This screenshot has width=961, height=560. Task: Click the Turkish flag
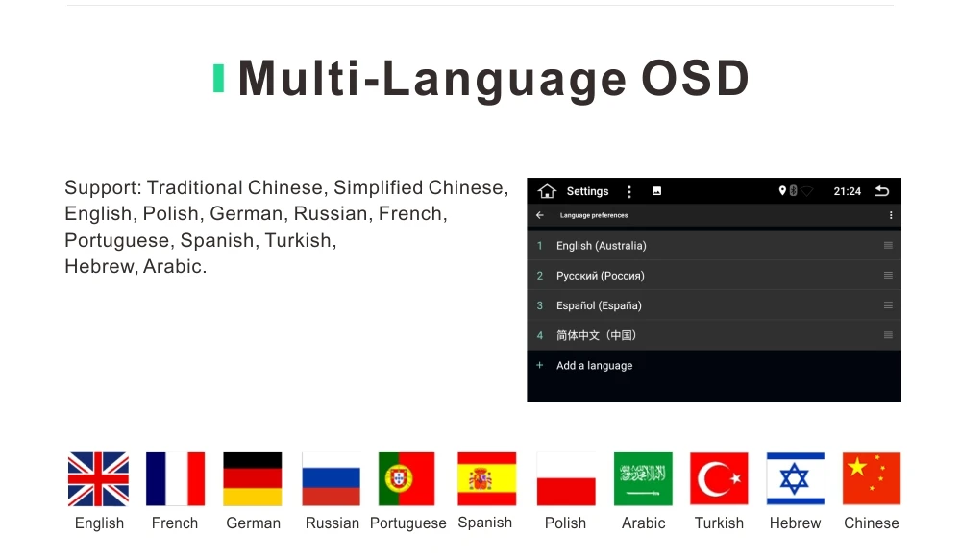tap(719, 479)
